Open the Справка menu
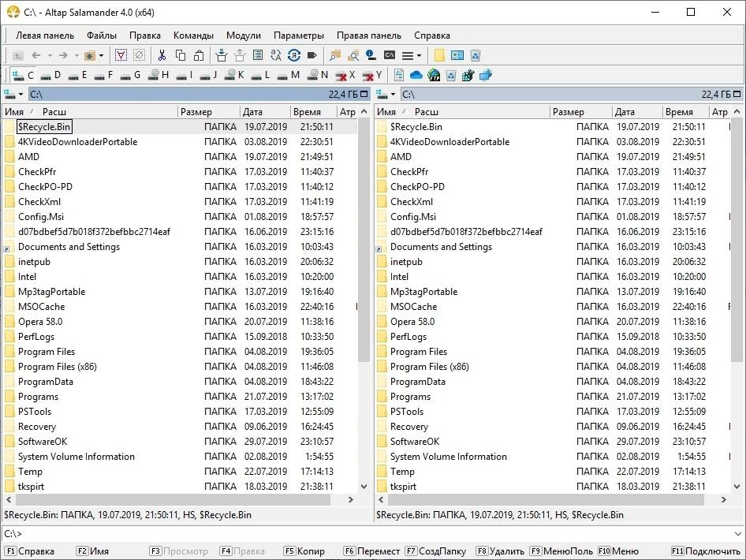The image size is (746, 560). (431, 35)
